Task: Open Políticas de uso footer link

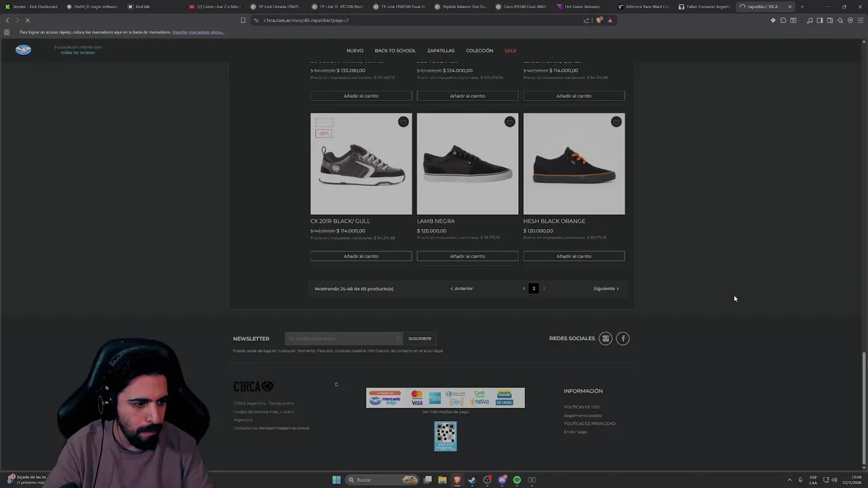Action: coord(581,407)
